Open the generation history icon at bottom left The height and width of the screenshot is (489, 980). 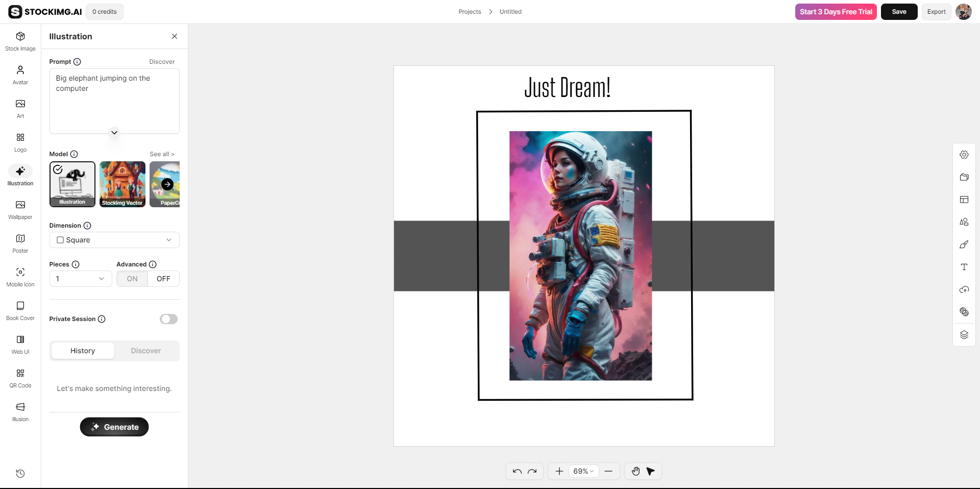coord(20,474)
